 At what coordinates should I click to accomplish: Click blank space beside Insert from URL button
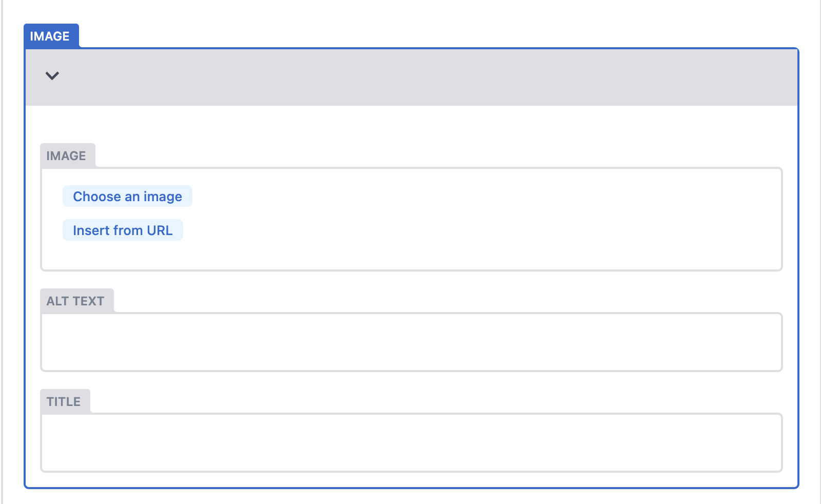[x=411, y=230]
